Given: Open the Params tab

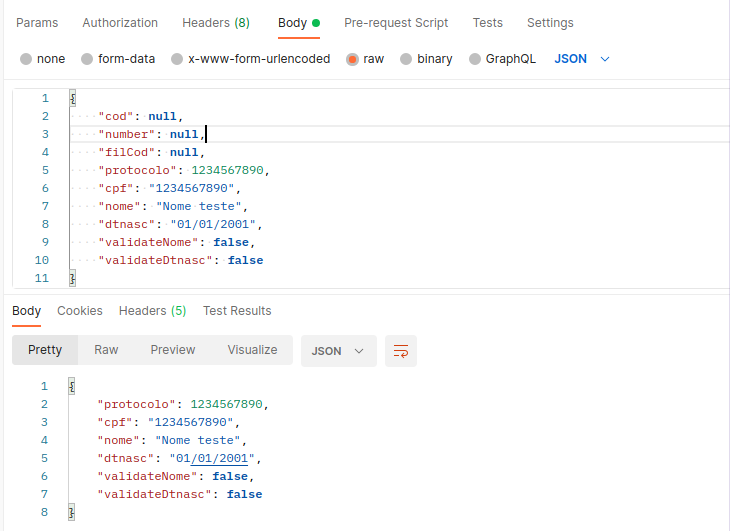Looking at the screenshot, I should click(x=37, y=23).
